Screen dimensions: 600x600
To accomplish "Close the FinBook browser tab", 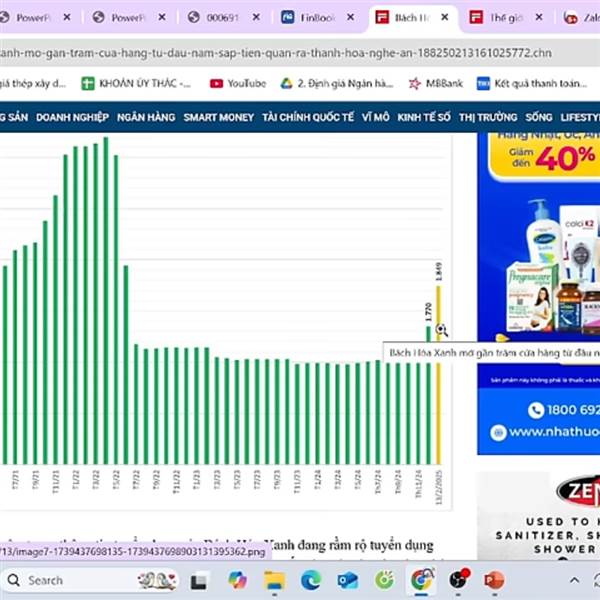I will pyautogui.click(x=350, y=17).
